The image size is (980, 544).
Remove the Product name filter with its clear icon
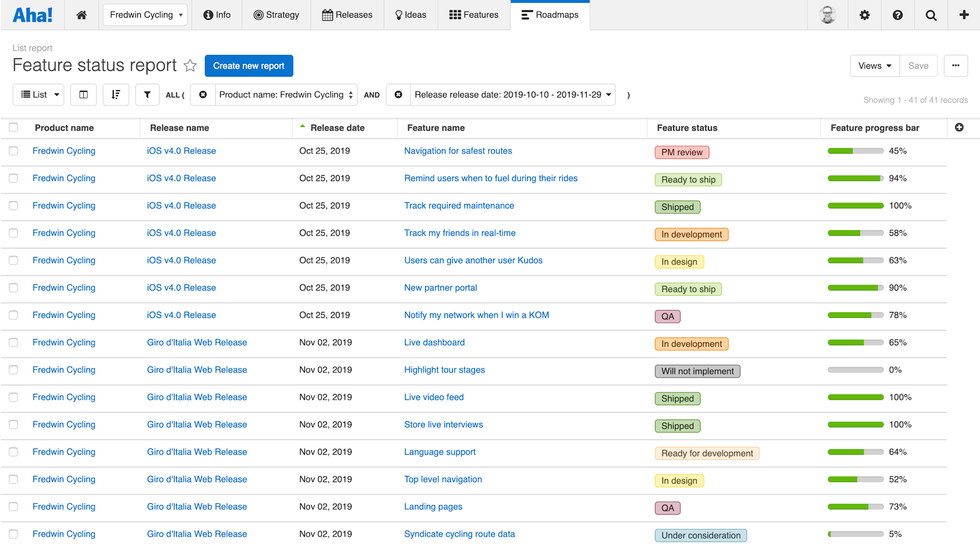coord(202,94)
